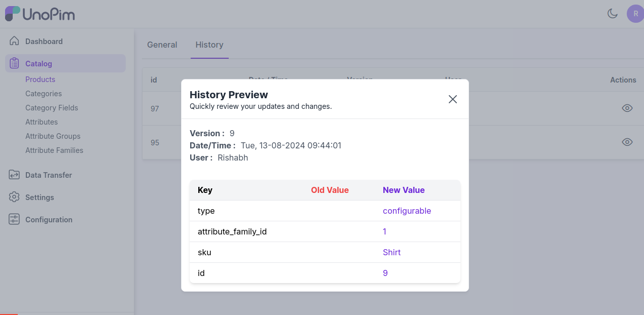Open Attribute Families page
Viewport: 644px width, 315px height.
(54, 150)
